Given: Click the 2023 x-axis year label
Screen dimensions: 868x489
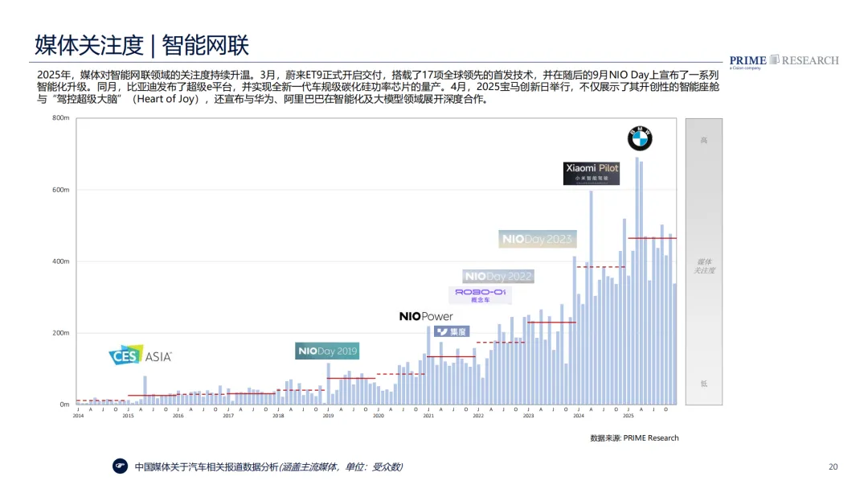Looking at the screenshot, I should 529,415.
